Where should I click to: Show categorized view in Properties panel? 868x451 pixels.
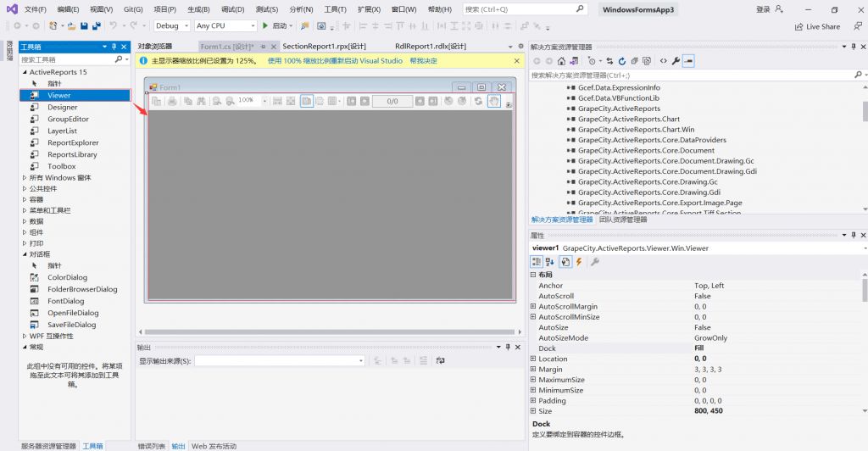pyautogui.click(x=537, y=262)
